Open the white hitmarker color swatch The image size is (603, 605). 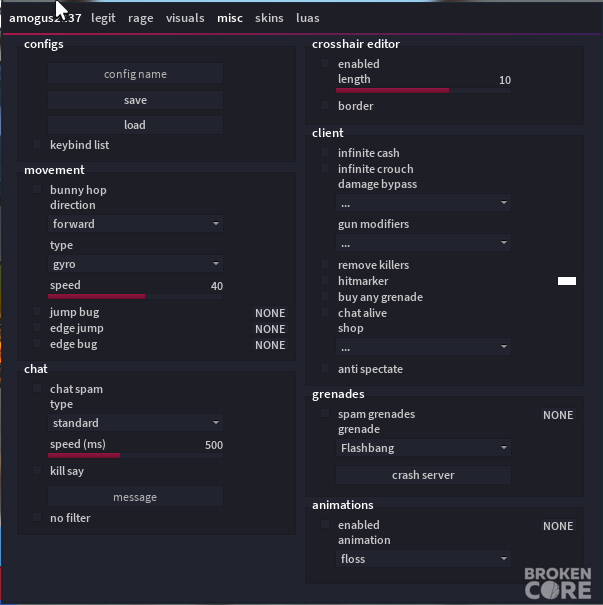click(x=567, y=281)
